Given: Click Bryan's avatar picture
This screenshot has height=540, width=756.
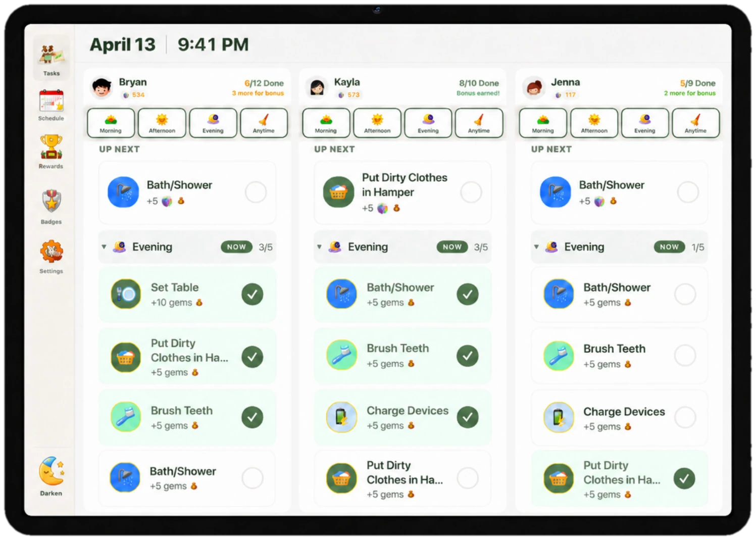Looking at the screenshot, I should 102,87.
